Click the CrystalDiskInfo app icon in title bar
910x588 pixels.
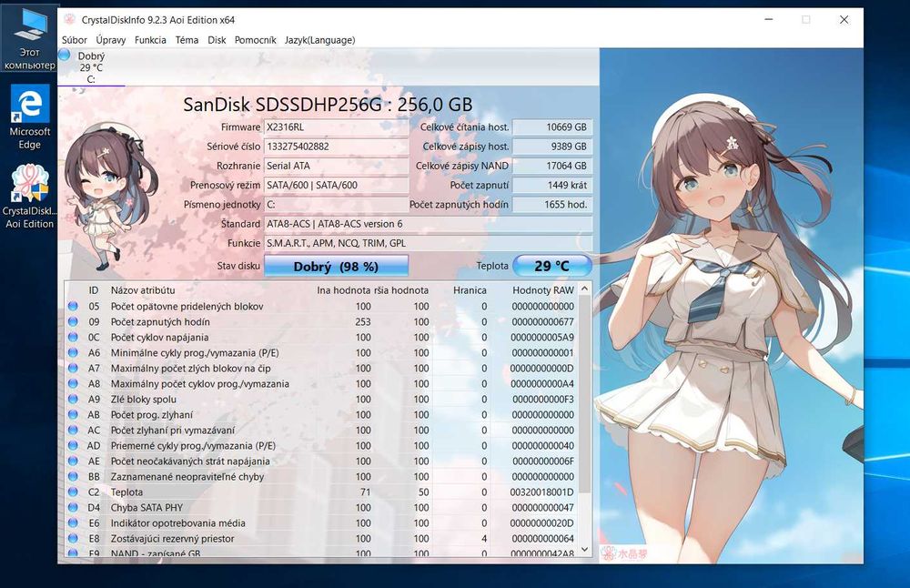coord(69,20)
